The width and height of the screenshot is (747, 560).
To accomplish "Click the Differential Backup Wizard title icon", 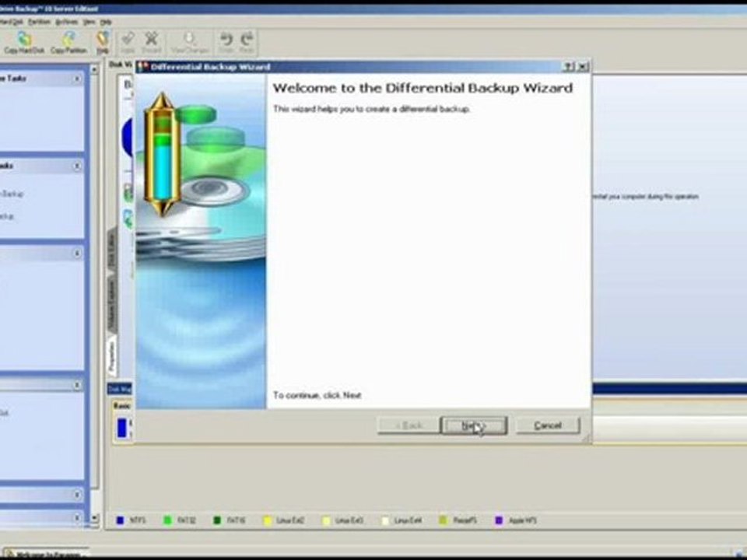I will point(142,67).
